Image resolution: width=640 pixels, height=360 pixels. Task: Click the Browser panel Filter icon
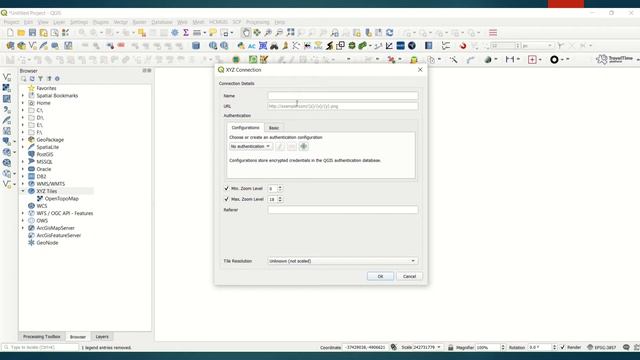pyautogui.click(x=40, y=78)
